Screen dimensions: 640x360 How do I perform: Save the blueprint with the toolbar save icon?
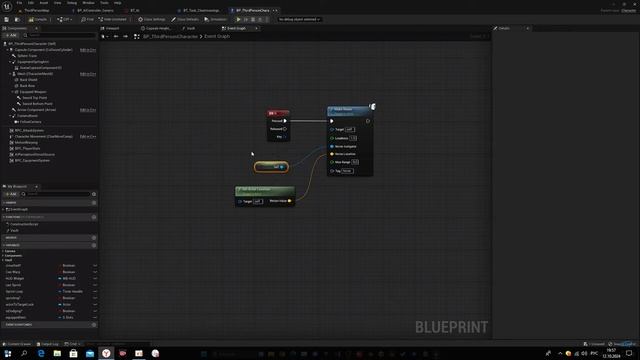coord(7,19)
